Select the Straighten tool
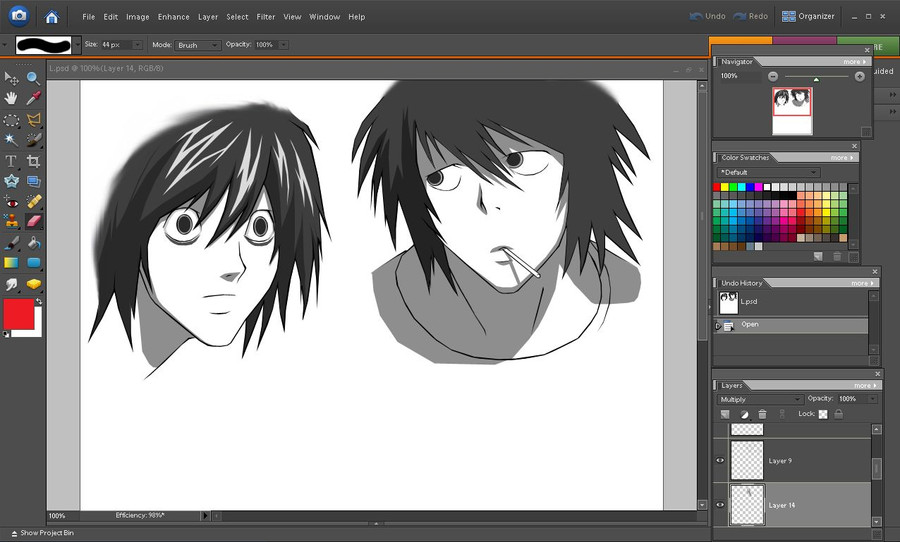 point(33,182)
